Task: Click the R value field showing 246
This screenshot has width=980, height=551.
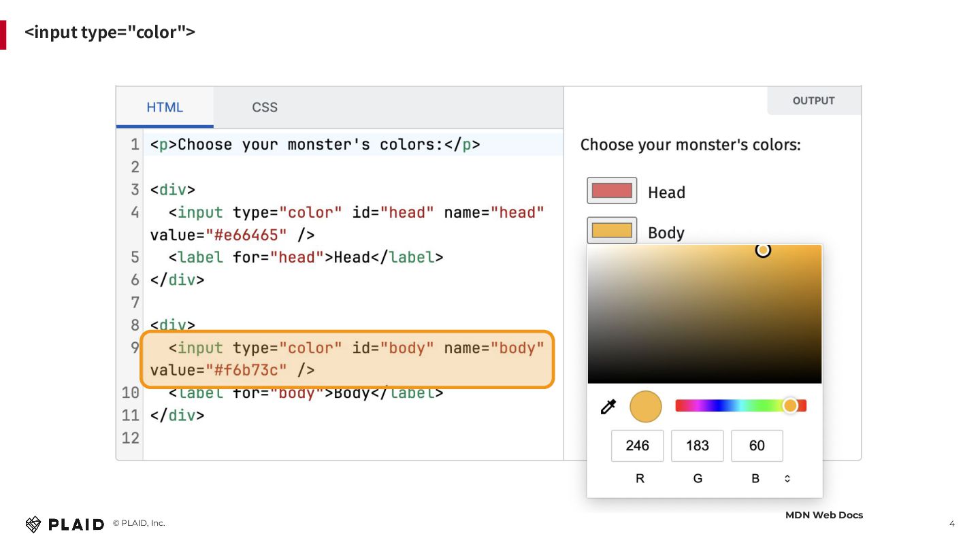Action: tap(637, 446)
